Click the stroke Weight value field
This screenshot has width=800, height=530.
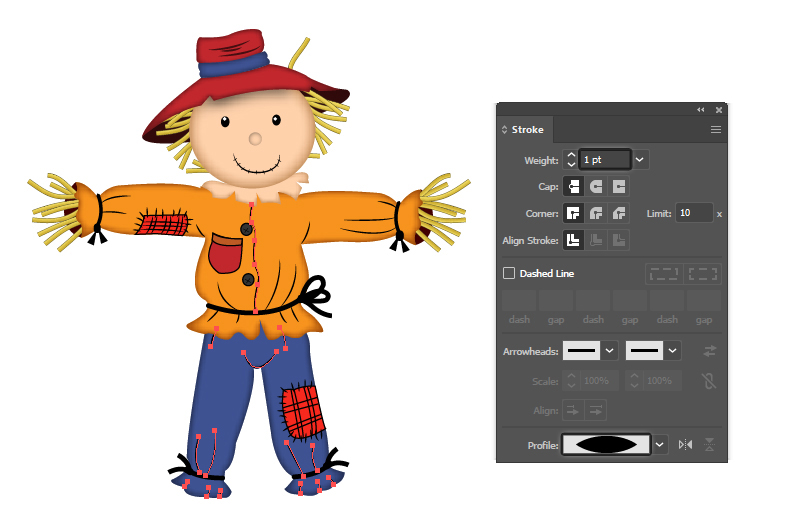(x=604, y=159)
